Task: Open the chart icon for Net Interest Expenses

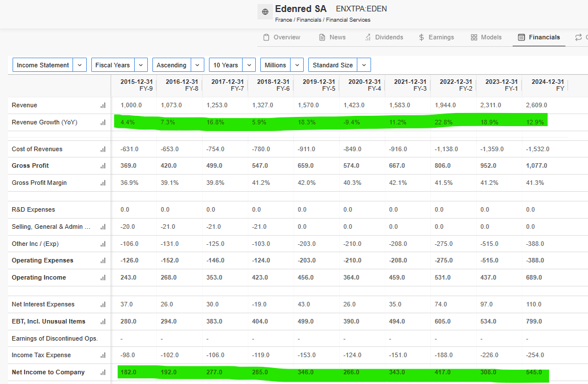Action: tap(103, 305)
